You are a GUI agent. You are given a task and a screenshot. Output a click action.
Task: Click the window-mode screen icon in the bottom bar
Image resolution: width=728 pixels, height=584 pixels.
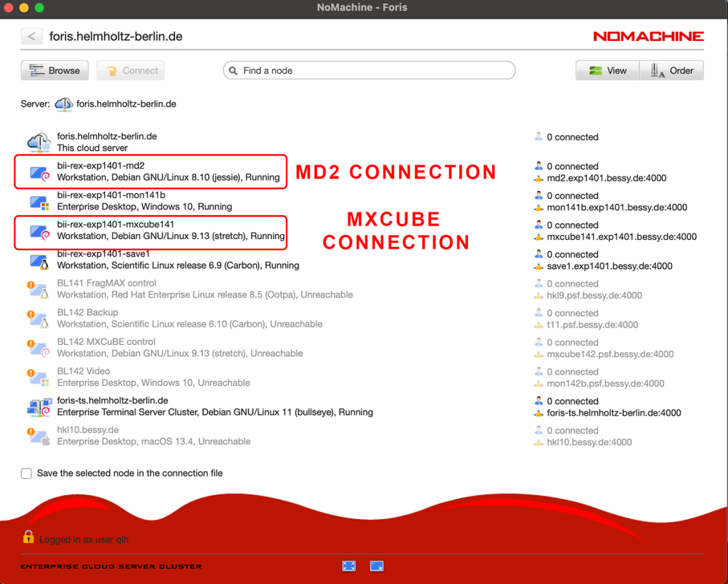coord(376,566)
